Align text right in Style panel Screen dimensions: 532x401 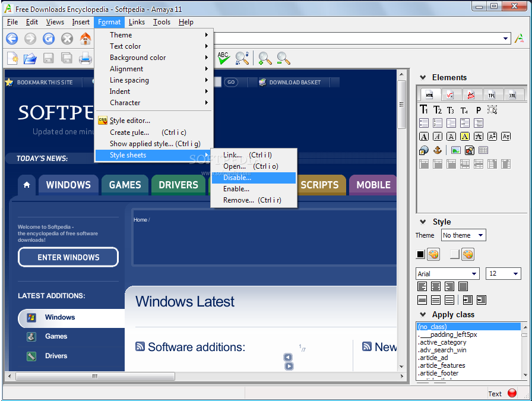449,286
